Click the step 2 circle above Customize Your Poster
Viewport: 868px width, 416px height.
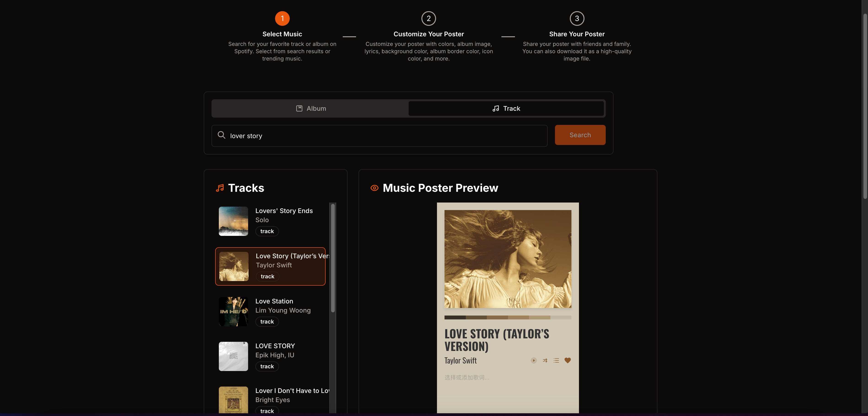428,18
